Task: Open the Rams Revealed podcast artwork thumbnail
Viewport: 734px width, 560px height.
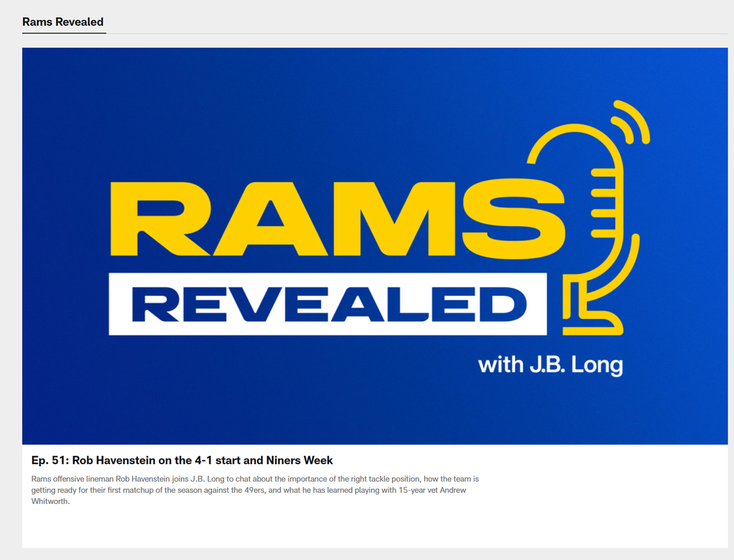Action: pos(374,246)
